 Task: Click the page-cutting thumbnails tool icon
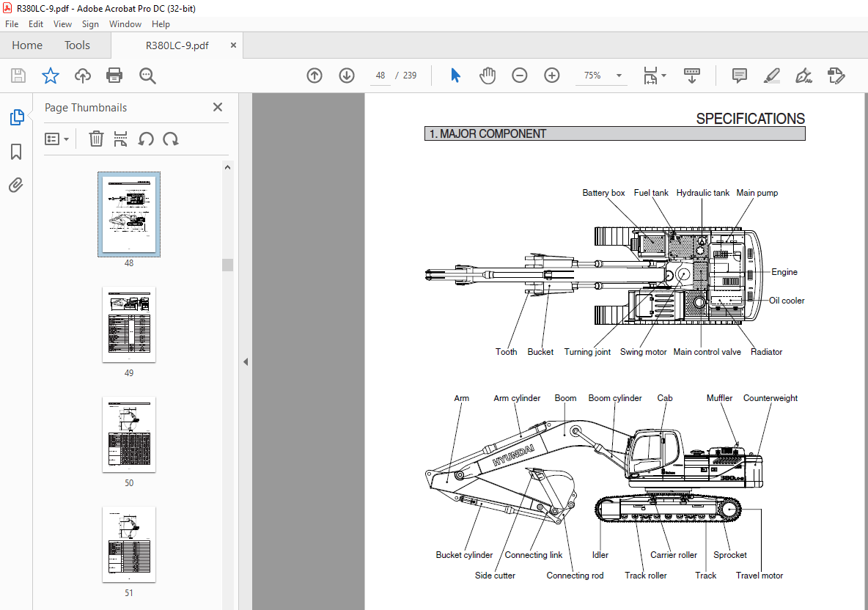click(x=121, y=139)
